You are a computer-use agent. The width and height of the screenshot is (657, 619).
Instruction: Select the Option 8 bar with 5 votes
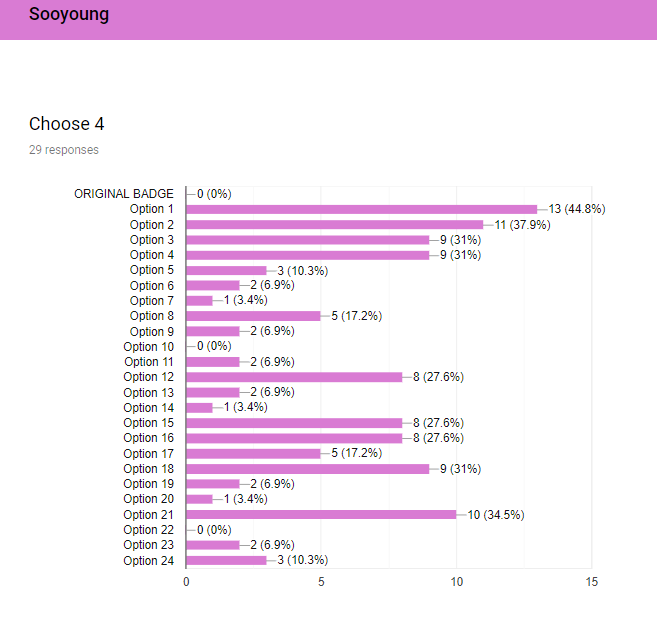pyautogui.click(x=253, y=316)
